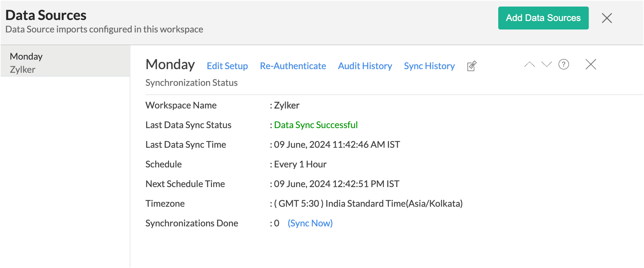644x268 pixels.
Task: Click the Monday heading title
Action: click(170, 65)
